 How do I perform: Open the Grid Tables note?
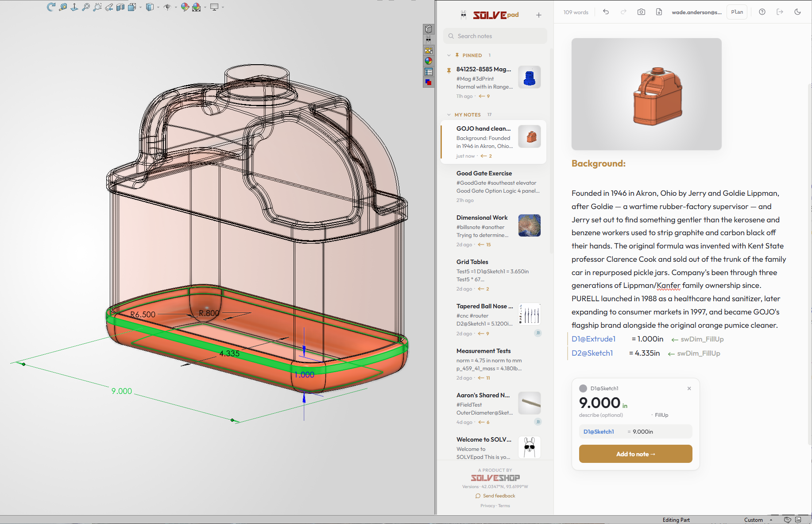494,275
